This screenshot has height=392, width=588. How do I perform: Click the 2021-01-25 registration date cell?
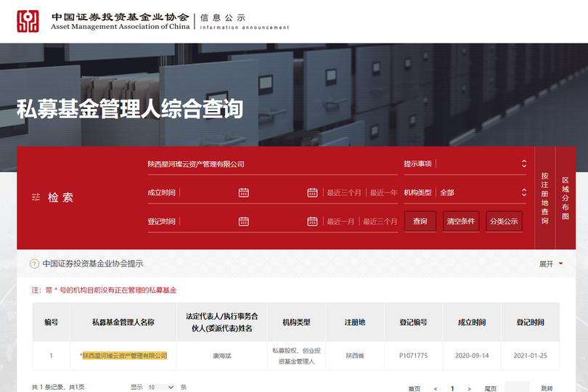pos(530,356)
